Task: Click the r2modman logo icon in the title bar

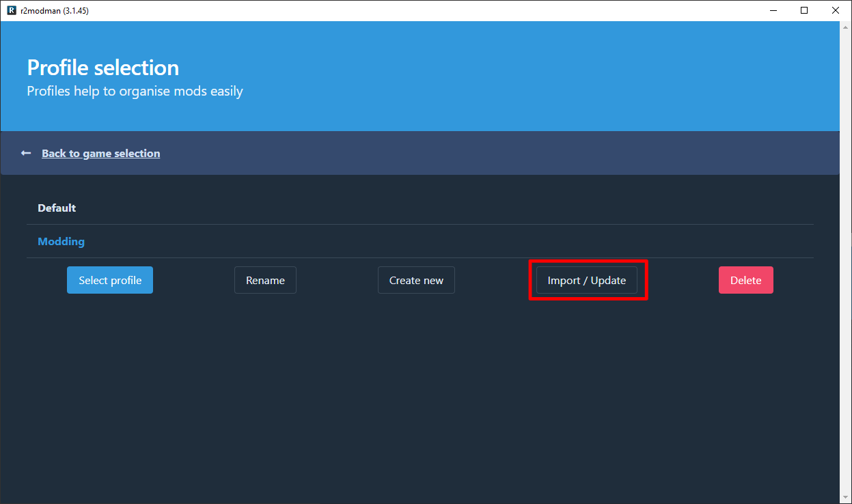Action: tap(10, 10)
